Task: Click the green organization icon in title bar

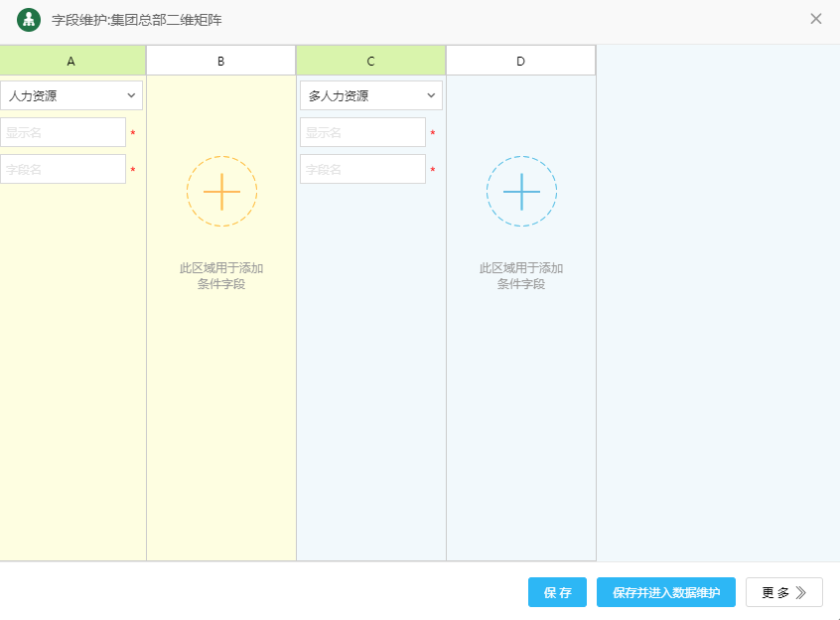Action: tap(29, 20)
